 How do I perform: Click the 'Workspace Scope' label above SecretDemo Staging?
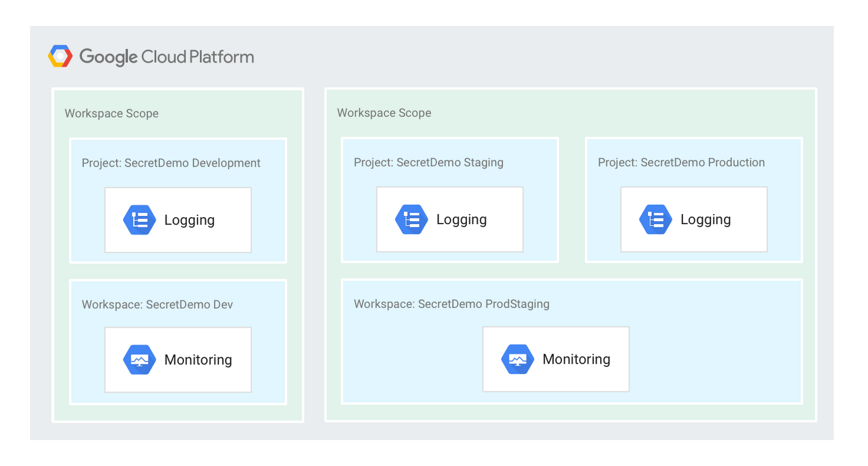point(384,113)
